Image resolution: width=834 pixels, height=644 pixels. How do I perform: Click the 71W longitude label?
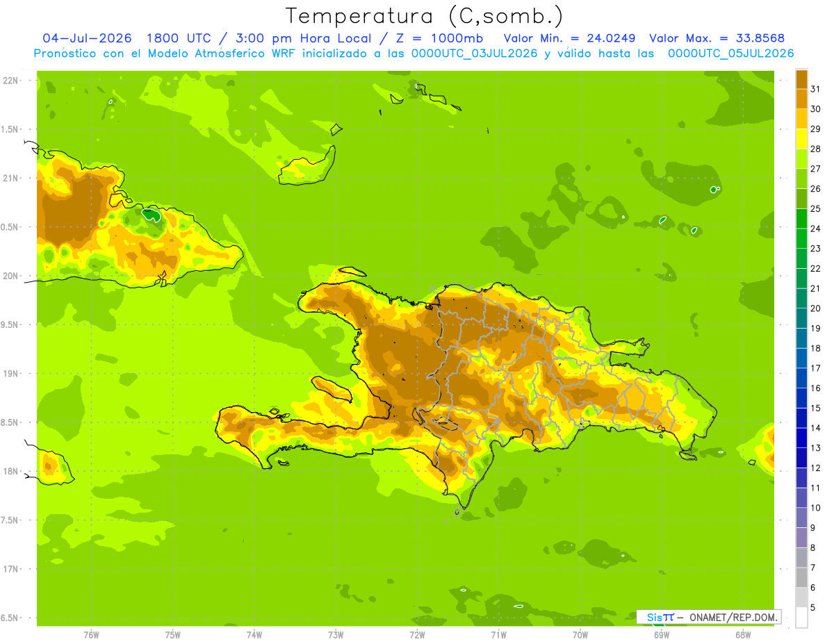[498, 634]
